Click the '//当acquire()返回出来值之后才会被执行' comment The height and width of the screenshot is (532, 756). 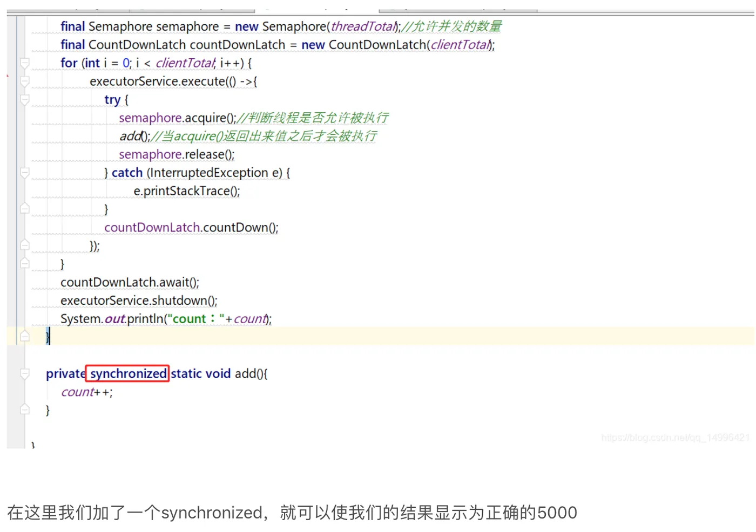(264, 136)
